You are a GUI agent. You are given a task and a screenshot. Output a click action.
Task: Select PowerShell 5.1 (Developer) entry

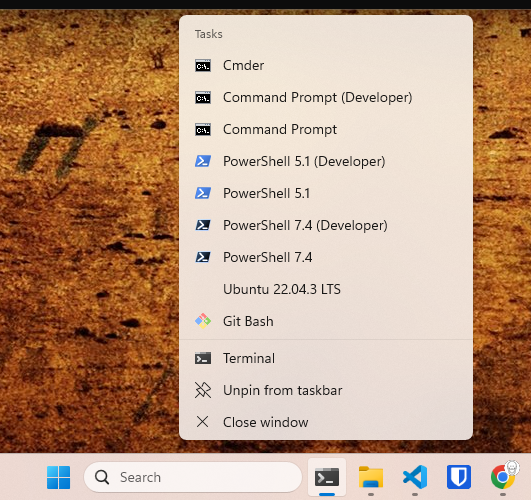coord(326,161)
